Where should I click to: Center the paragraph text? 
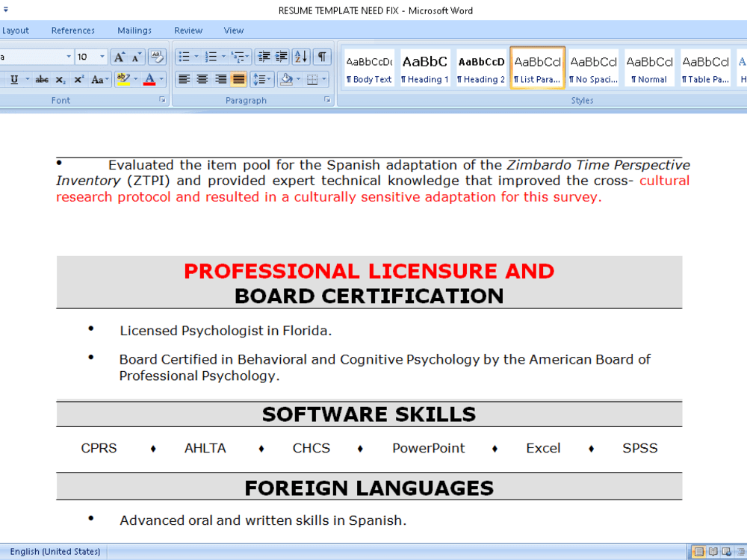[202, 80]
